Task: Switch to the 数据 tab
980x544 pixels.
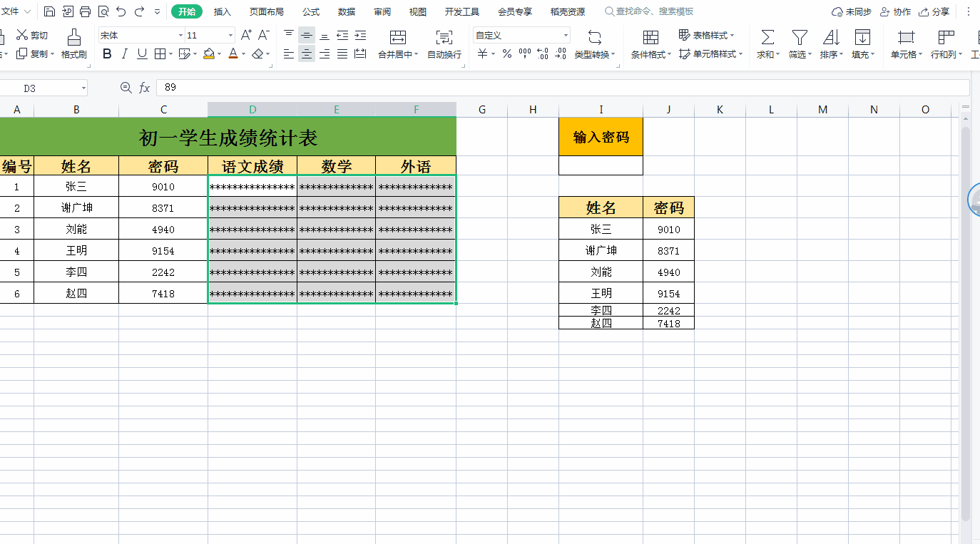Action: coord(347,11)
